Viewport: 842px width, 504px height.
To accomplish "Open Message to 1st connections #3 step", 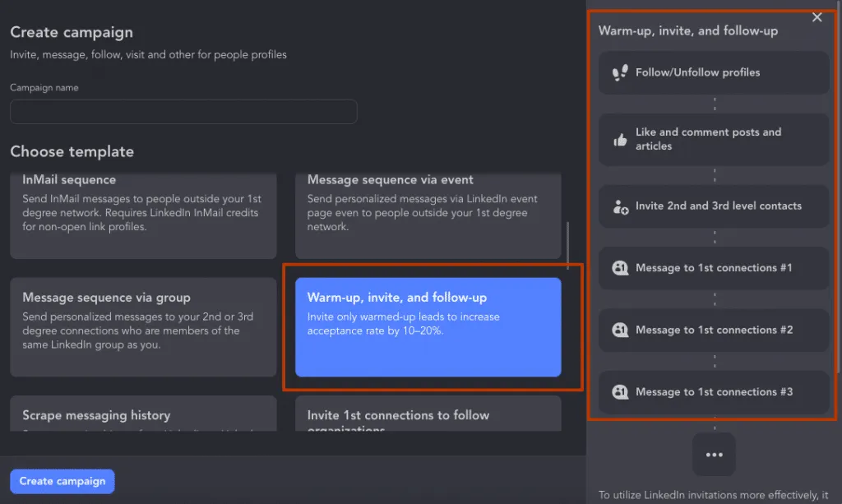I will [714, 392].
